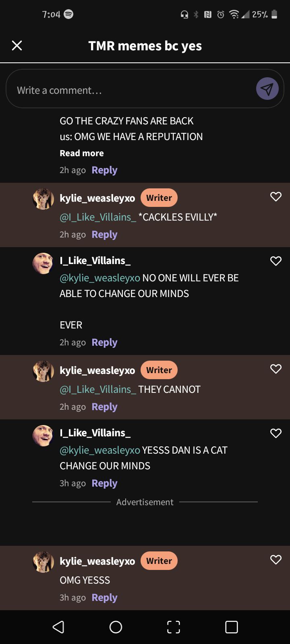Expand truncated comment with Read more

tap(82, 153)
